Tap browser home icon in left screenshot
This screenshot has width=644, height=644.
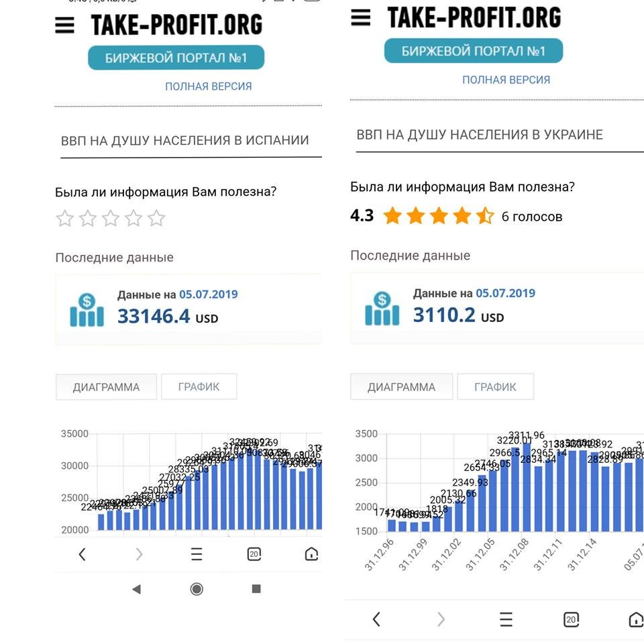click(x=311, y=554)
